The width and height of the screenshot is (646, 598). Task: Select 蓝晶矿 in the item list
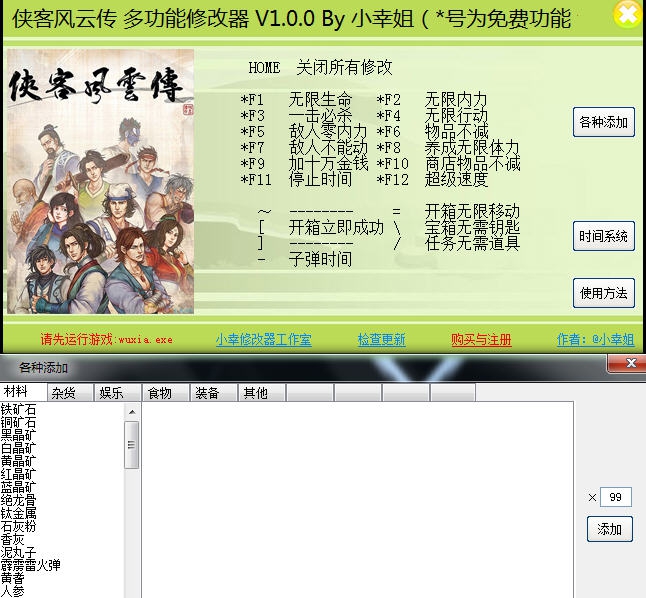18,487
